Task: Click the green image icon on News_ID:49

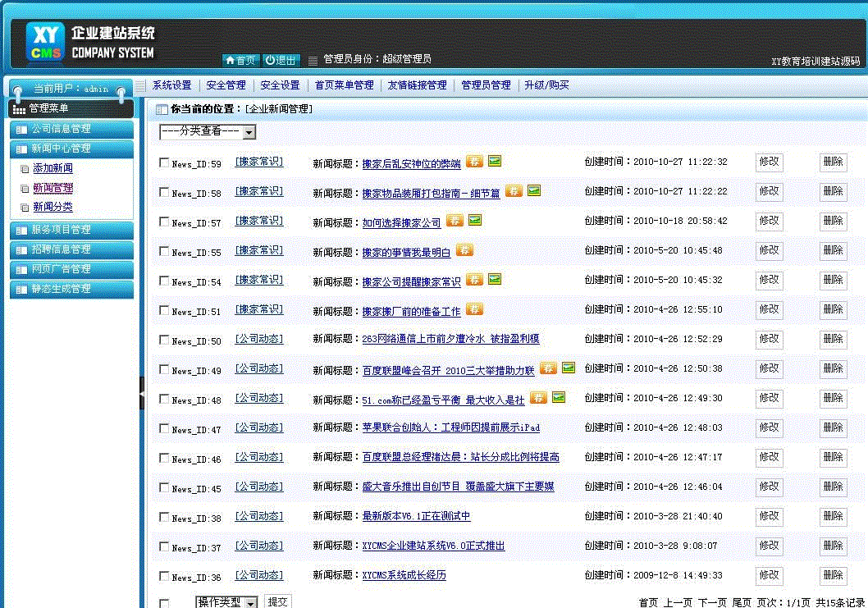Action: (x=568, y=368)
